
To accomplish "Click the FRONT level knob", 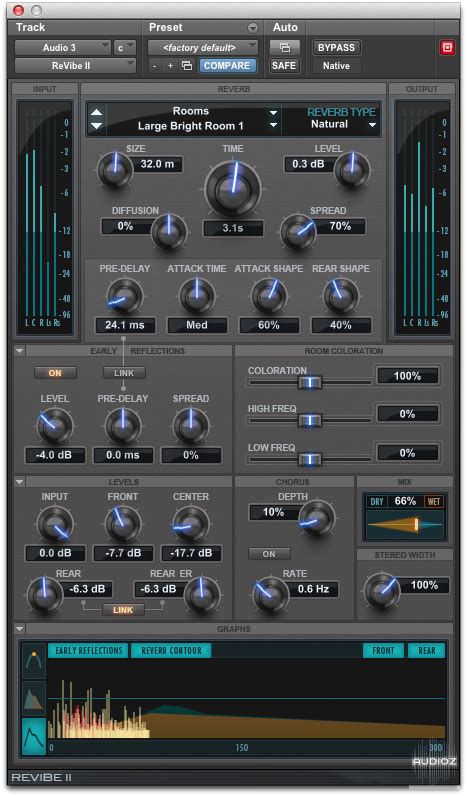I will (x=122, y=524).
